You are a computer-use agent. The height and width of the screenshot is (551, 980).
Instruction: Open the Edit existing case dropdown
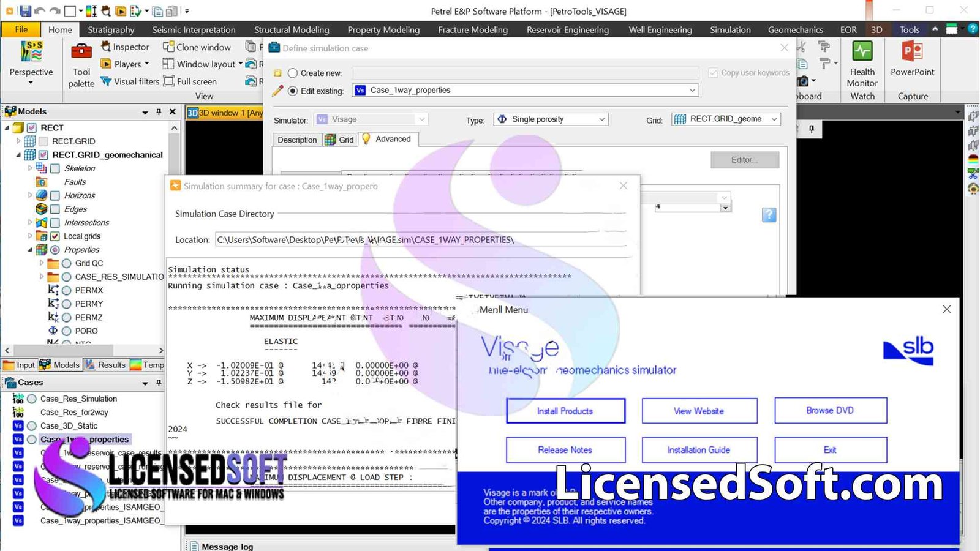[x=692, y=90]
